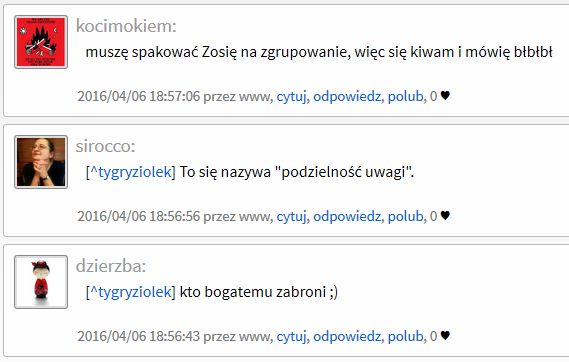The image size is (569, 362).
Task: Click 'cytuj' on kocimokiem's post
Action: point(291,96)
